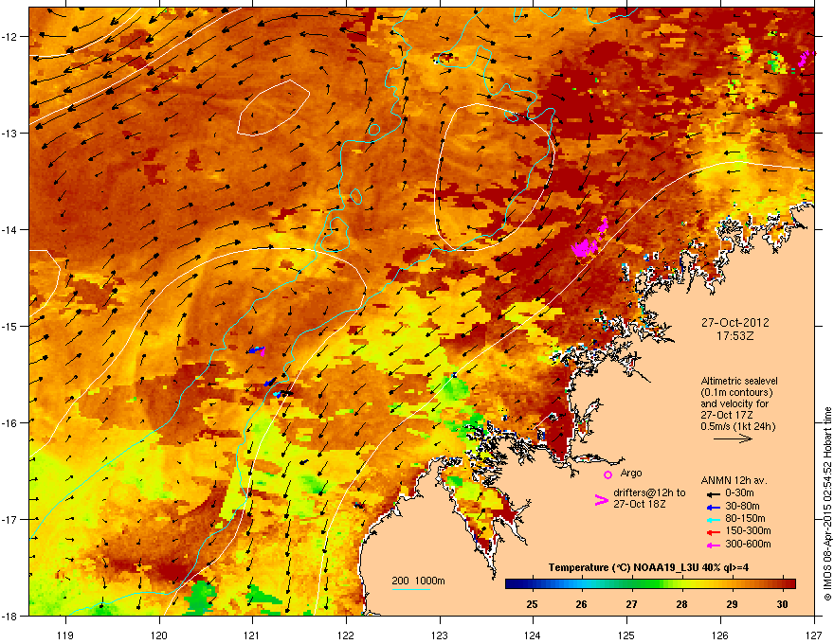The width and height of the screenshot is (834, 644).
Task: Click the 127 longitude axis label
Action: coord(814,635)
